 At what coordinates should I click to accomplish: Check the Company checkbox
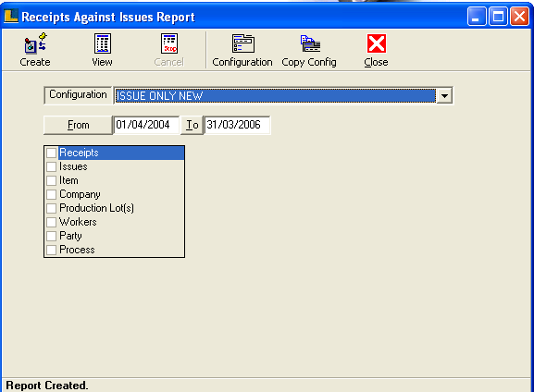(x=52, y=194)
